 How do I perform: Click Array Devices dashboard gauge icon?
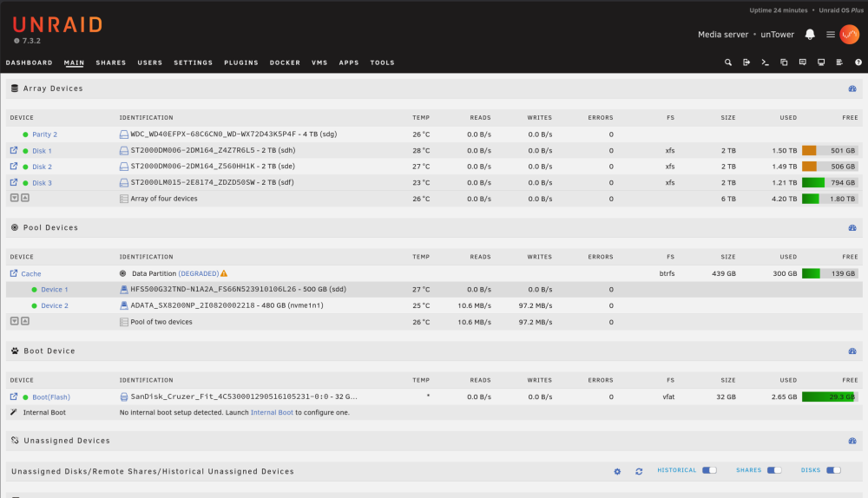[x=852, y=88]
